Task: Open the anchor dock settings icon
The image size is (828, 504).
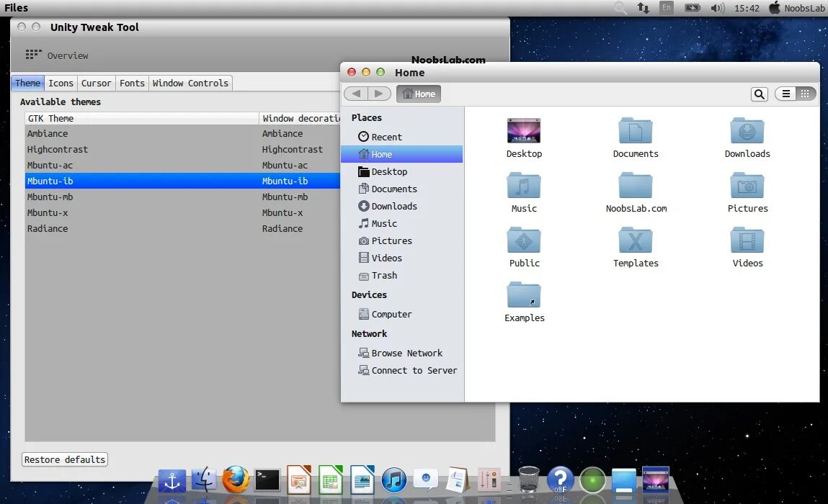Action: pos(172,481)
